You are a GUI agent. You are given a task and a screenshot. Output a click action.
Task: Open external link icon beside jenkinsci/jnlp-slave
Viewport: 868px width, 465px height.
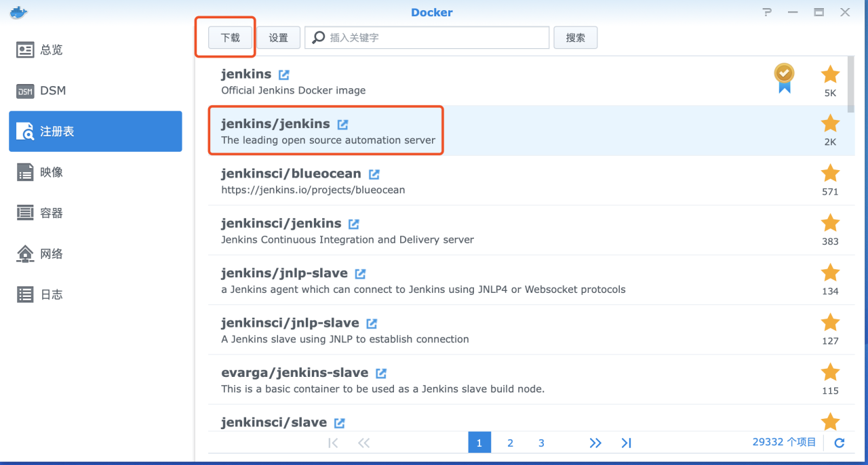(372, 323)
